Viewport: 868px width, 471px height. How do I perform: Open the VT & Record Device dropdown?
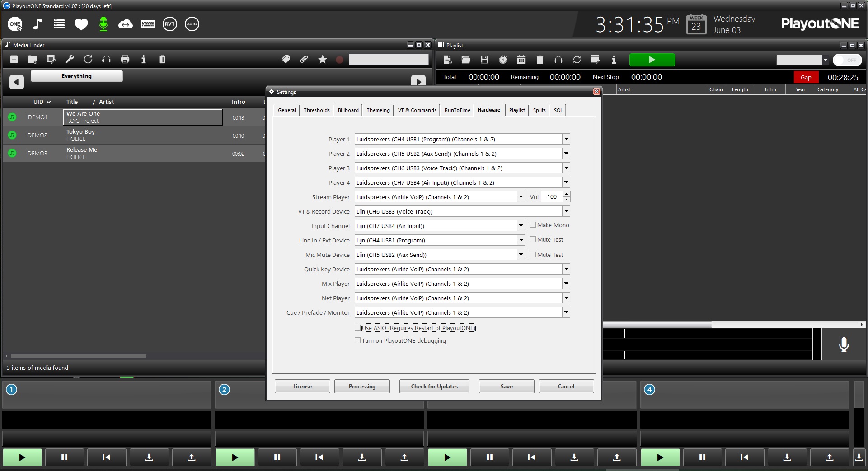[x=566, y=211]
